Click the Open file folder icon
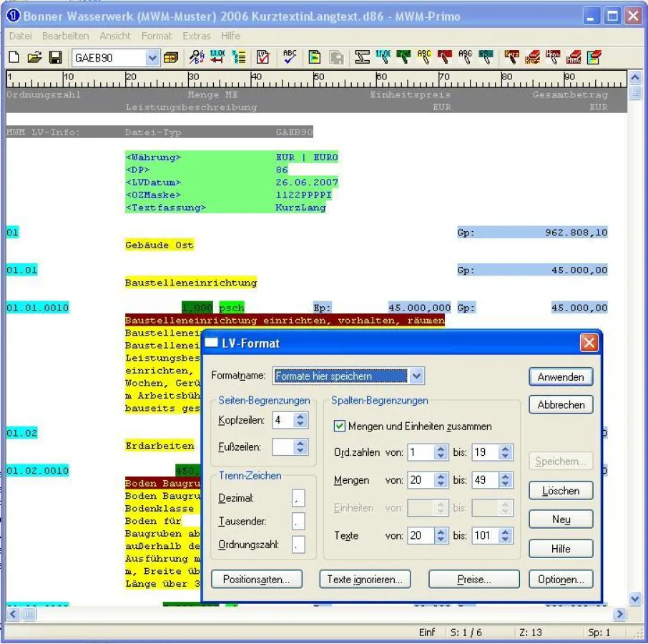The width and height of the screenshot is (648, 644). pos(34,58)
